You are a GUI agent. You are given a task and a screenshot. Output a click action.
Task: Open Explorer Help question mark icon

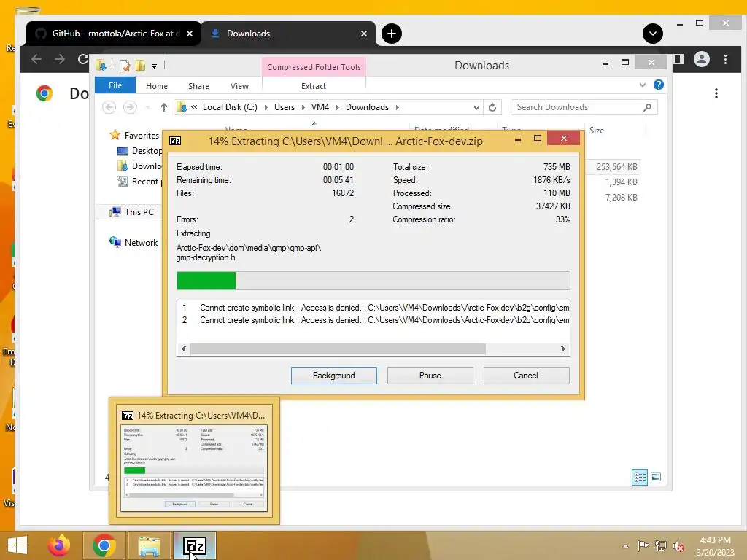click(659, 85)
